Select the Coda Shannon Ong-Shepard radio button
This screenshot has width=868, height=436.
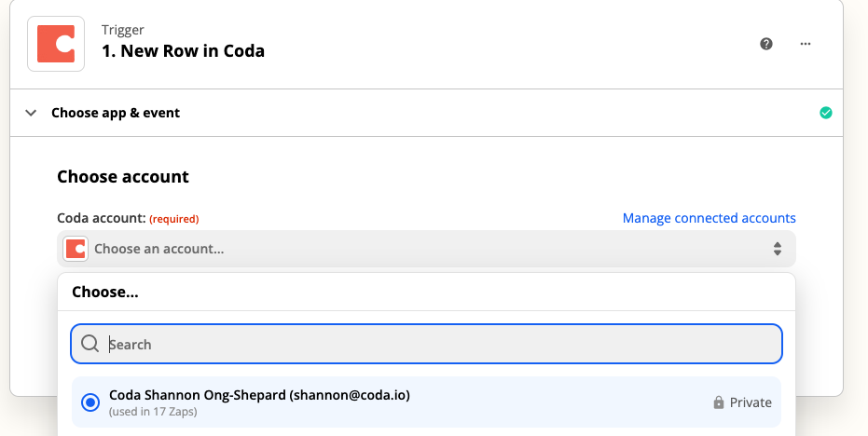click(90, 402)
